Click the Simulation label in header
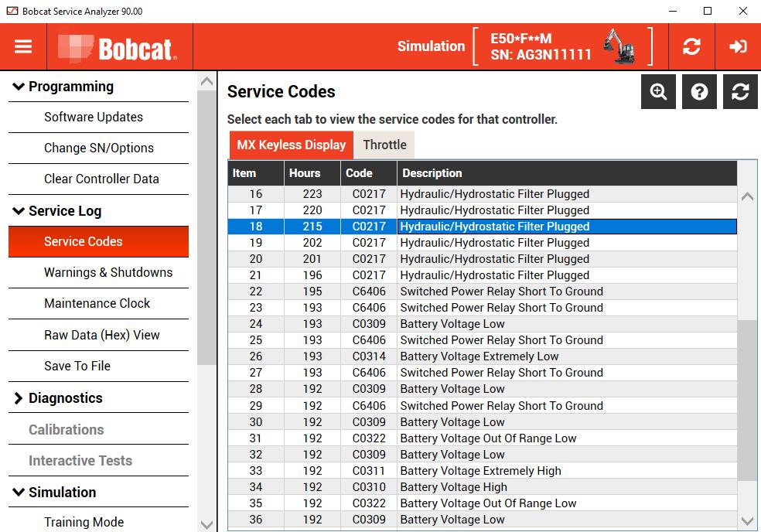761x532 pixels. coord(431,46)
